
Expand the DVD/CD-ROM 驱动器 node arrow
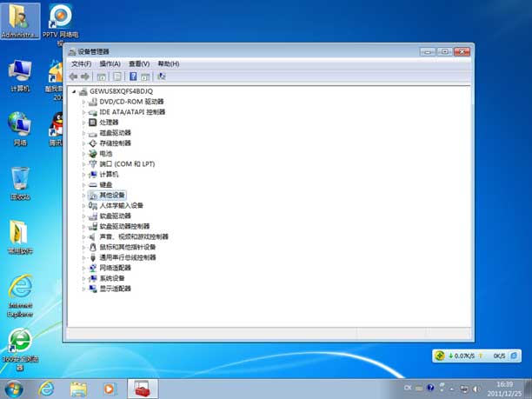[x=83, y=102]
